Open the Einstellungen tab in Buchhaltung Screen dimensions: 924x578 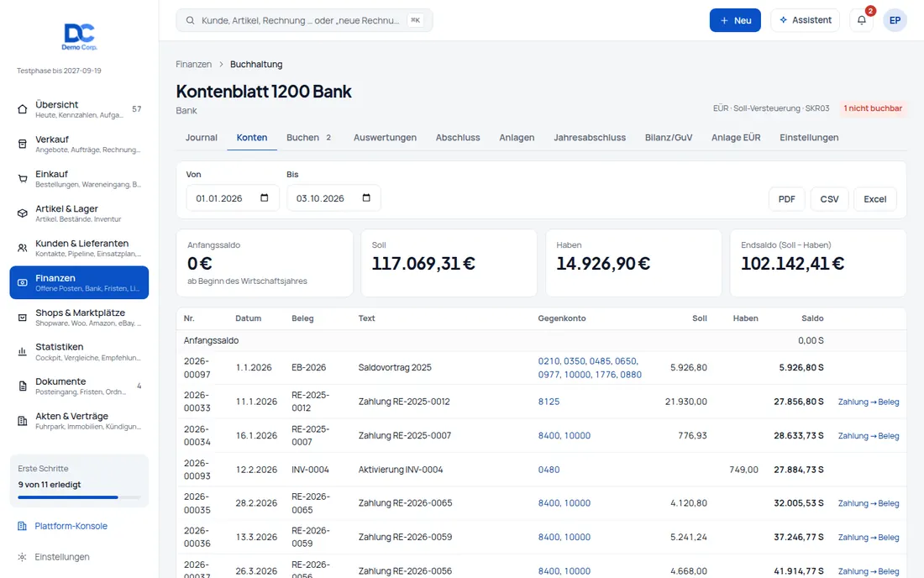808,137
